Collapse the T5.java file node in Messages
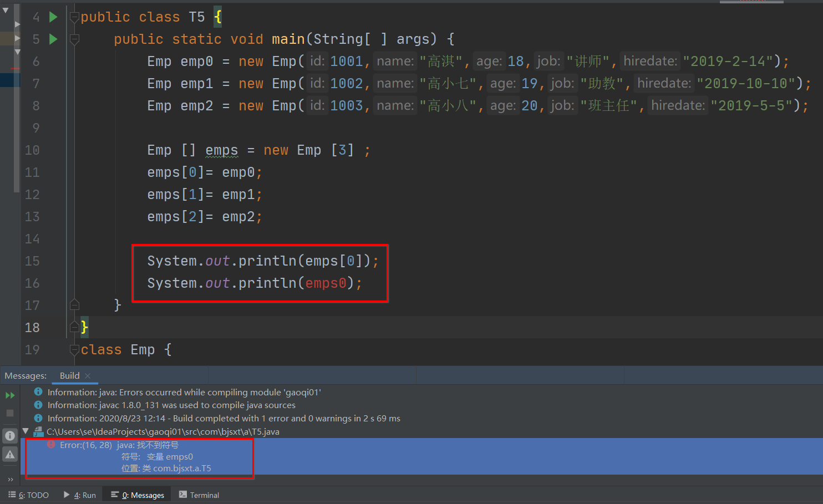Screen dimensions: 823x504 click(26, 431)
